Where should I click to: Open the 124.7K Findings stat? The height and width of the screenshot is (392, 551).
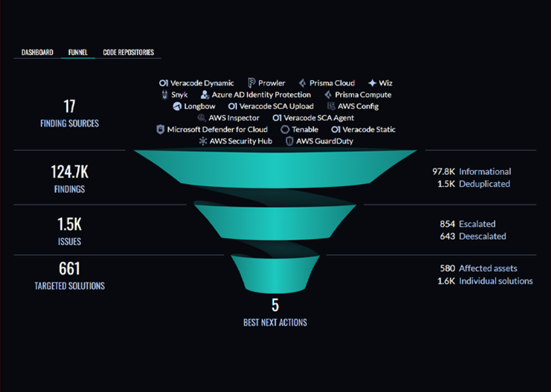point(69,179)
